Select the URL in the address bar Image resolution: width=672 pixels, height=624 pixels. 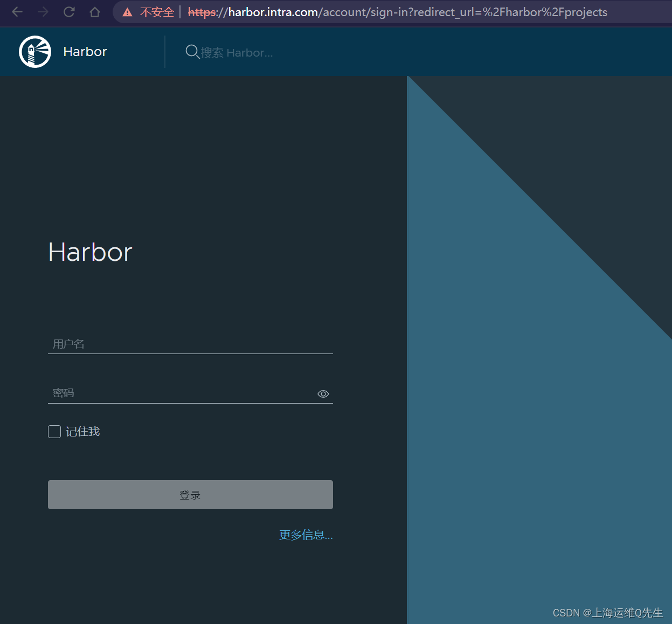398,12
